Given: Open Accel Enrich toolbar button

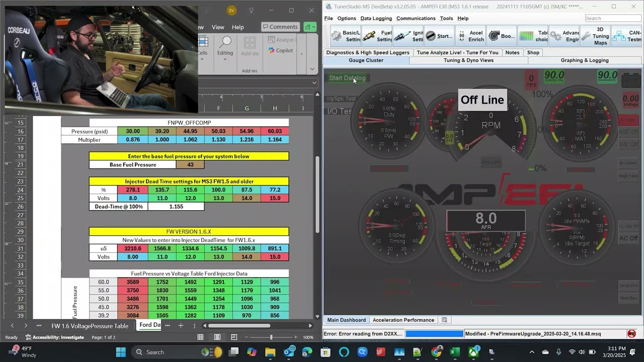Looking at the screenshot, I should tap(470, 36).
